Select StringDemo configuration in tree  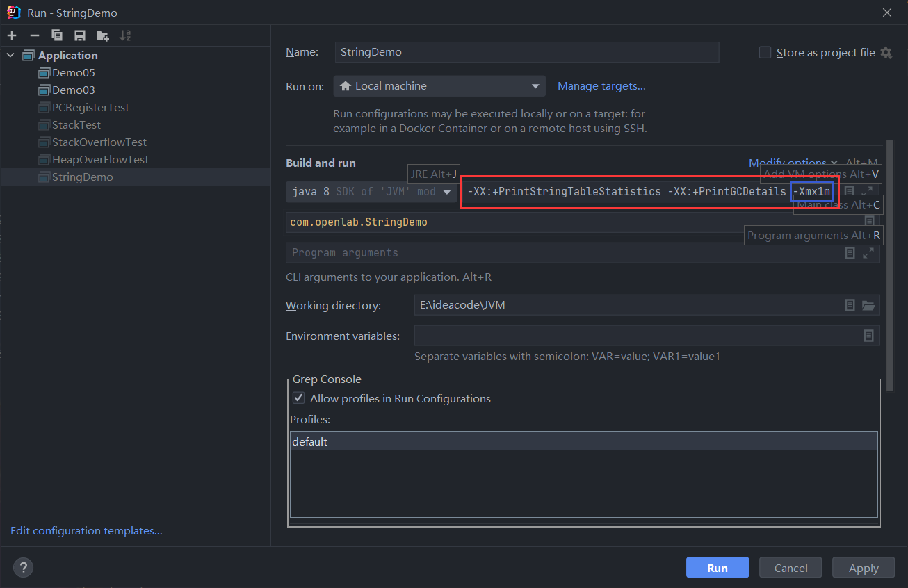point(135,177)
